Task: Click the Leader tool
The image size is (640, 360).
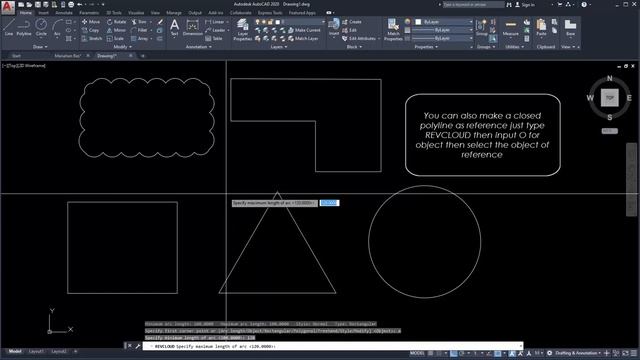Action: [x=215, y=30]
